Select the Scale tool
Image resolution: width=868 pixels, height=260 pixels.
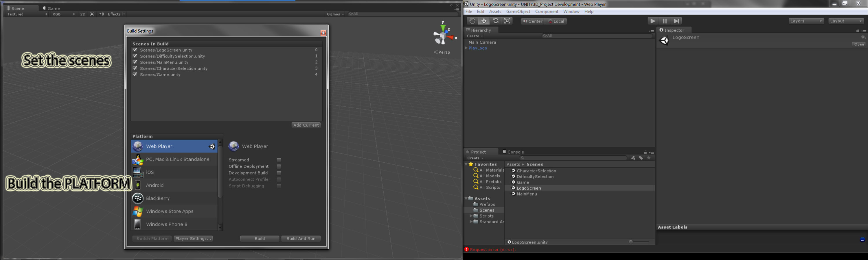tap(507, 21)
